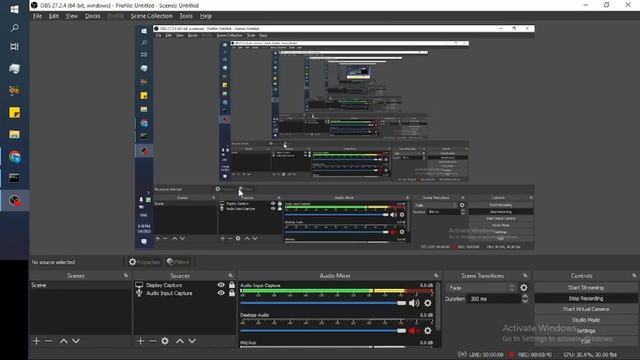Click the Stop Recording button

586,298
